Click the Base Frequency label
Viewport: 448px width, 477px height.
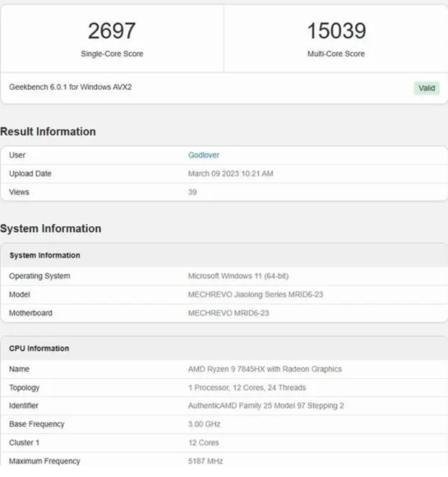(37, 424)
